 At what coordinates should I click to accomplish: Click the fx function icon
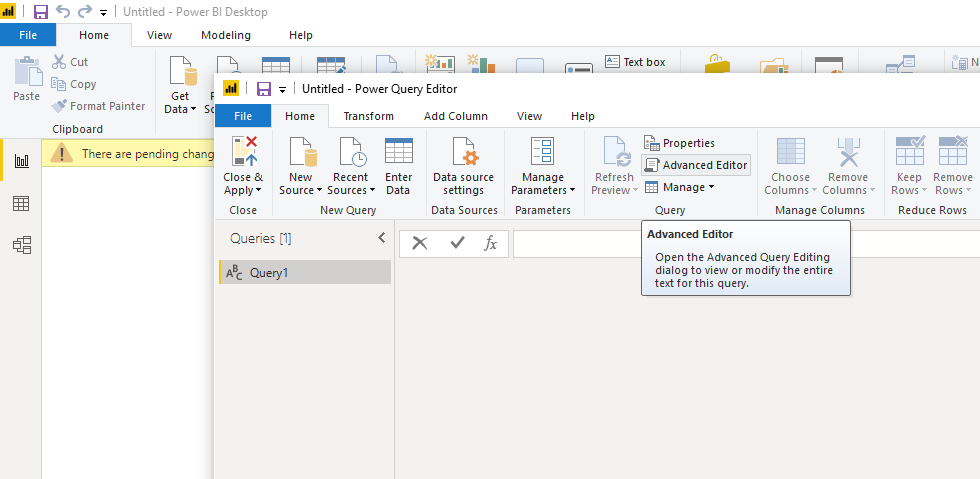coord(491,243)
